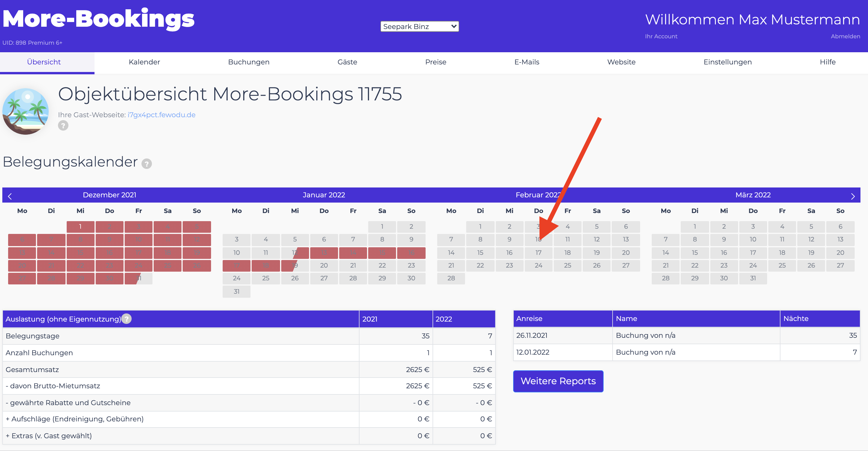The image size is (868, 451).
Task: Open the Hilfe tab
Action: click(x=828, y=62)
